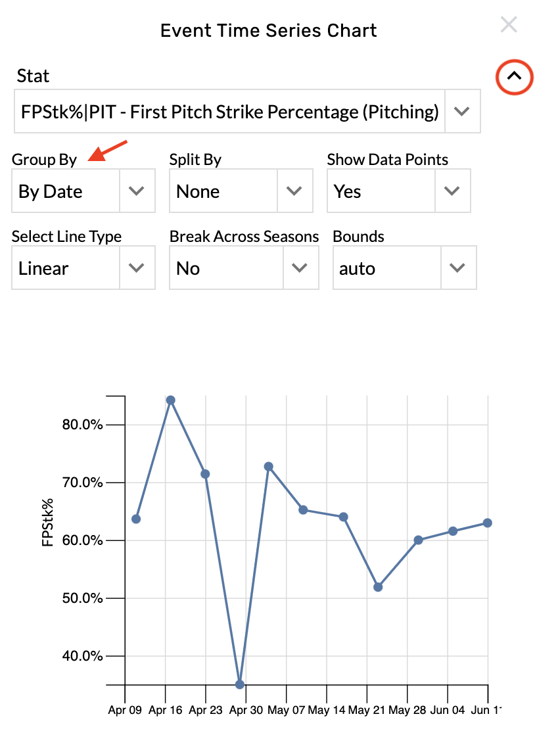The image size is (535, 756).
Task: Select the peak data point at Apr 16
Action: (x=170, y=400)
